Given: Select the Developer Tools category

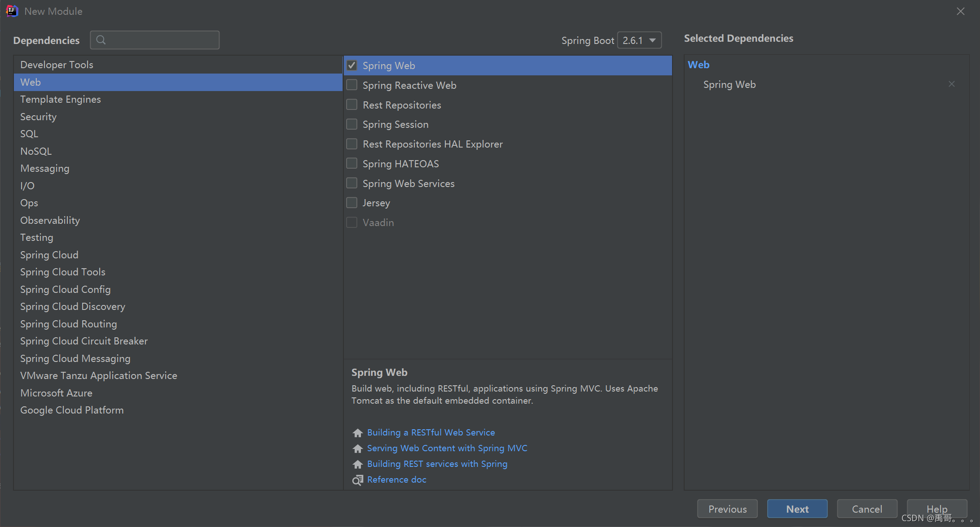Looking at the screenshot, I should 178,65.
